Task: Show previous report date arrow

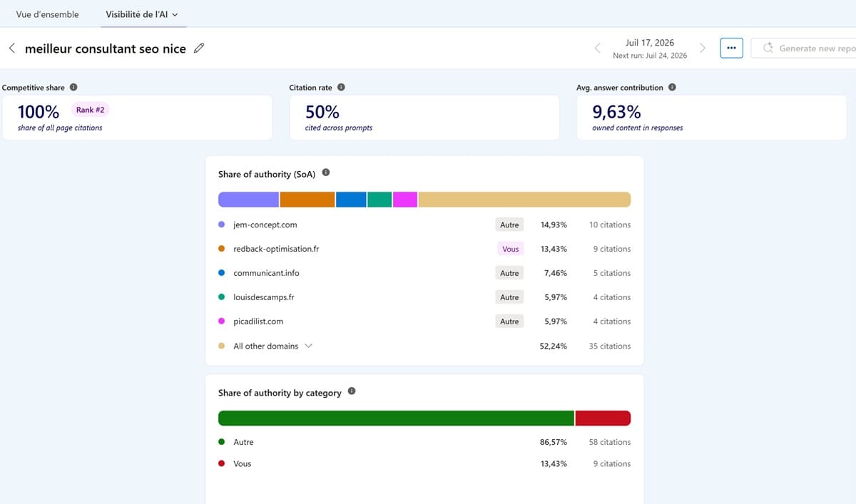Action: [x=598, y=48]
